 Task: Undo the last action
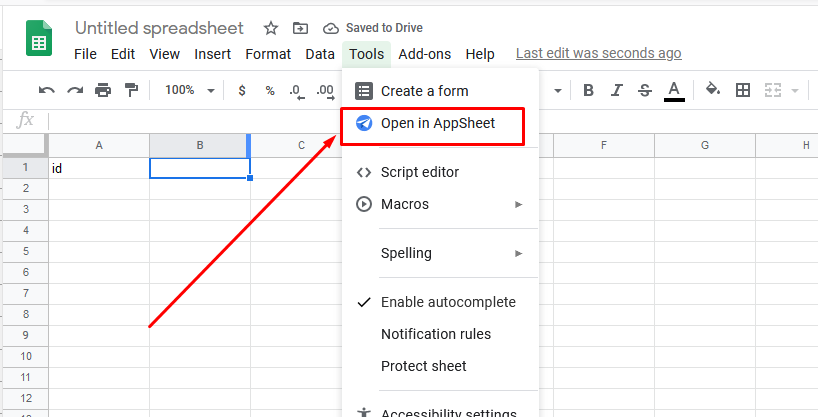(x=46, y=90)
